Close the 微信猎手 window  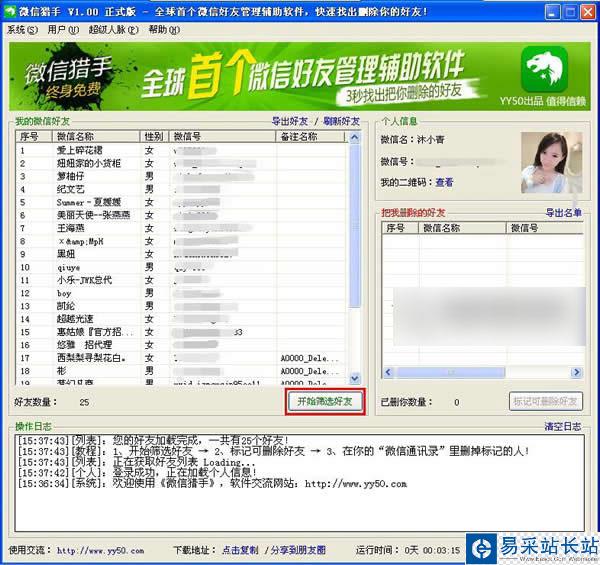[x=588, y=12]
